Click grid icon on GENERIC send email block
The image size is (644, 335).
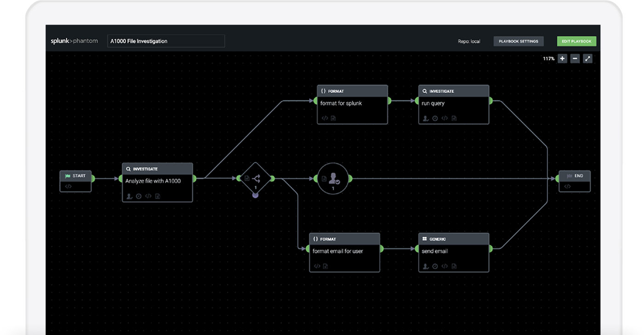click(425, 239)
